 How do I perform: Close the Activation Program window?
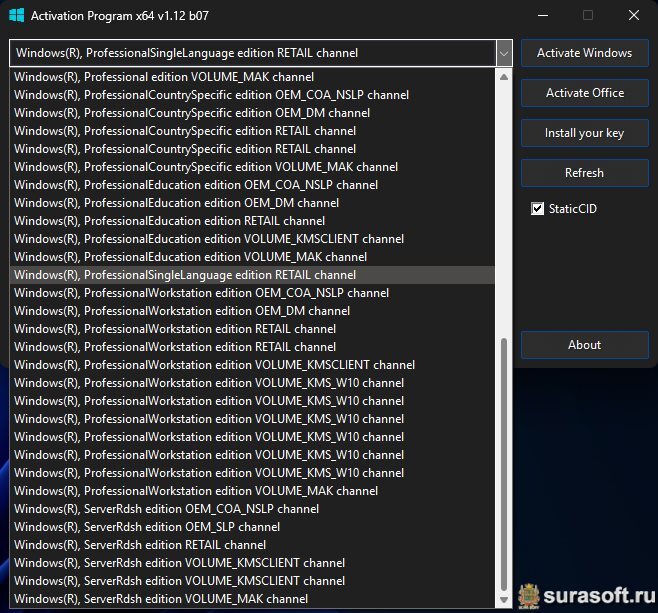pos(634,16)
